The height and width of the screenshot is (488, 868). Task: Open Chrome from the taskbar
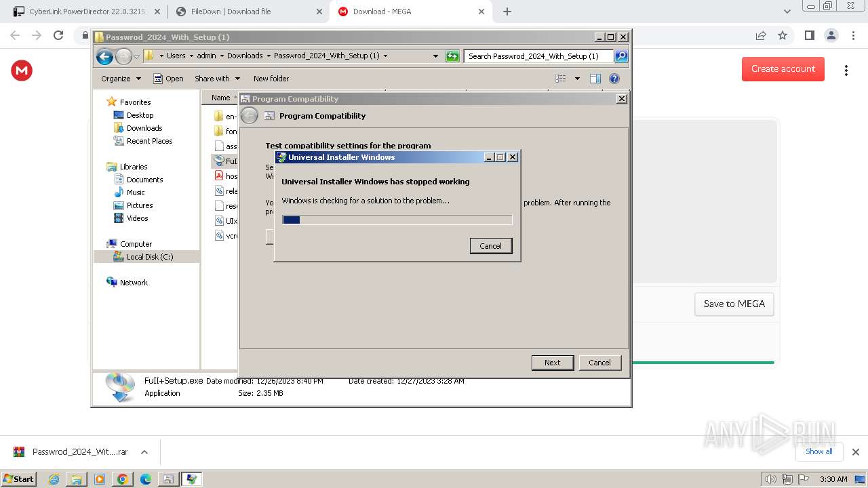(123, 479)
